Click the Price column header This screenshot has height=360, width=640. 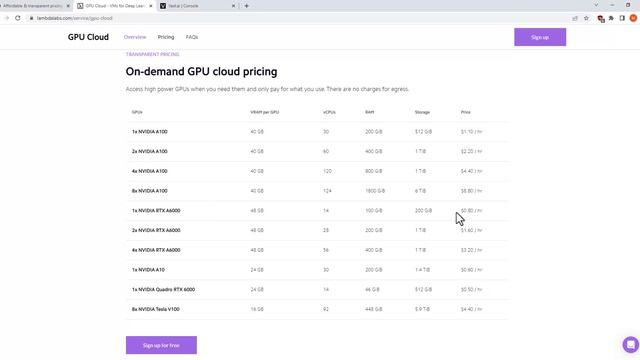click(x=466, y=112)
